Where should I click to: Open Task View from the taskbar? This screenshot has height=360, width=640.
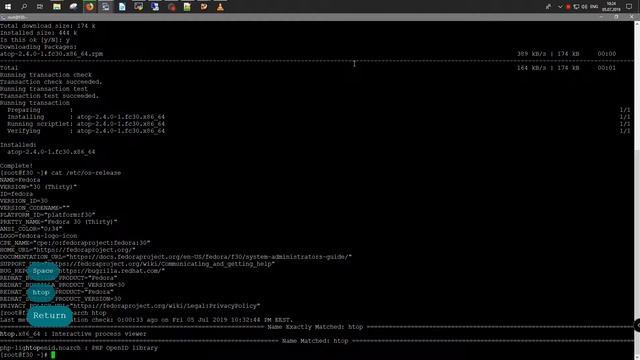pos(40,7)
